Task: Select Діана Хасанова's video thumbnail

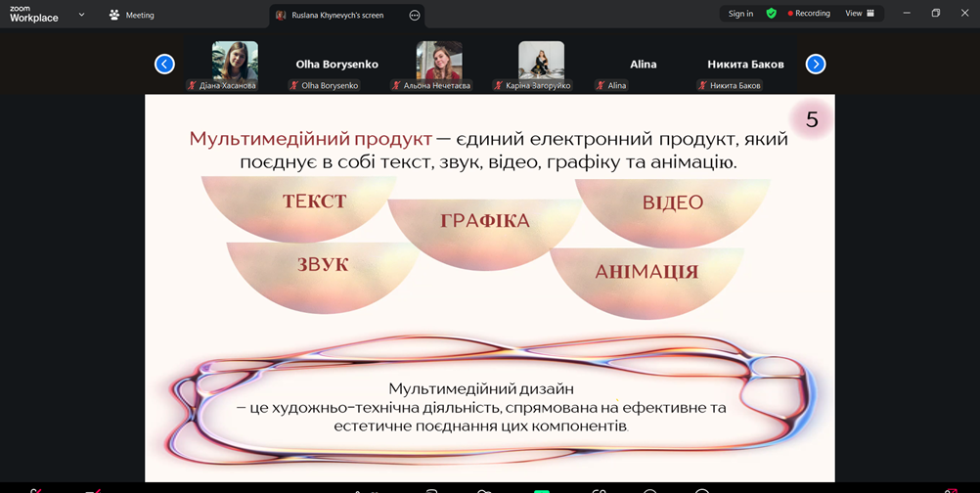Action: click(x=235, y=61)
